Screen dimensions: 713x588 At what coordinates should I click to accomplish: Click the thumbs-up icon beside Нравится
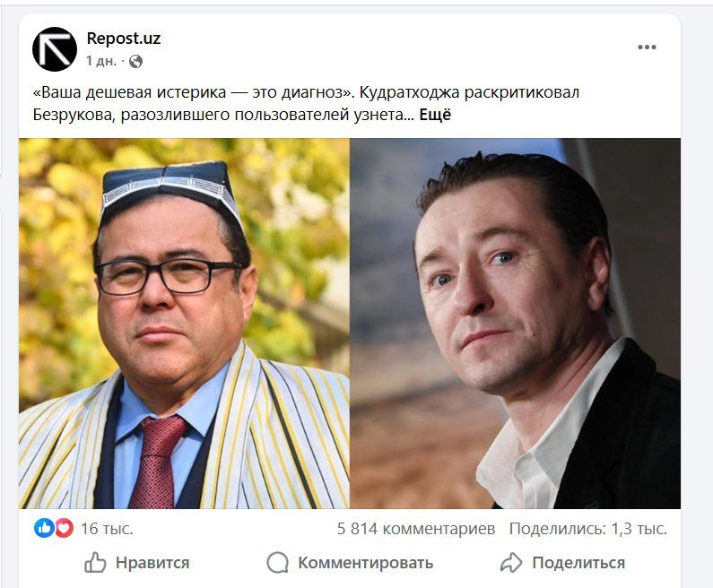[x=95, y=563]
